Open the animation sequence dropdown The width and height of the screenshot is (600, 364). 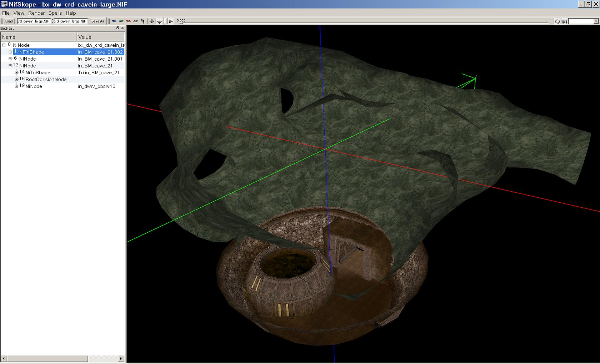(596, 21)
